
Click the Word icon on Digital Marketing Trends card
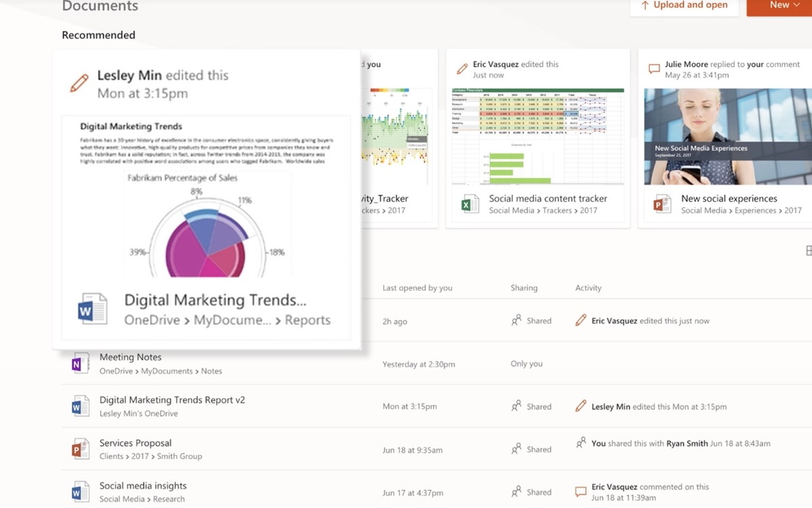pos(92,310)
